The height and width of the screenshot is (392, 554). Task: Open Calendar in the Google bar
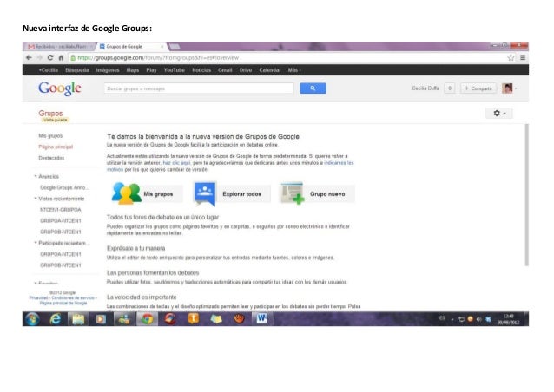270,70
